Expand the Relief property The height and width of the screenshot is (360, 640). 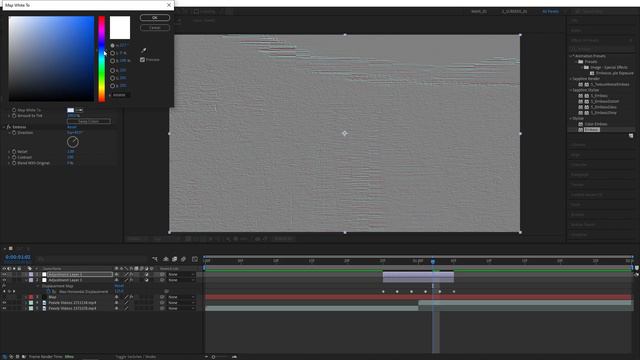click(x=9, y=151)
